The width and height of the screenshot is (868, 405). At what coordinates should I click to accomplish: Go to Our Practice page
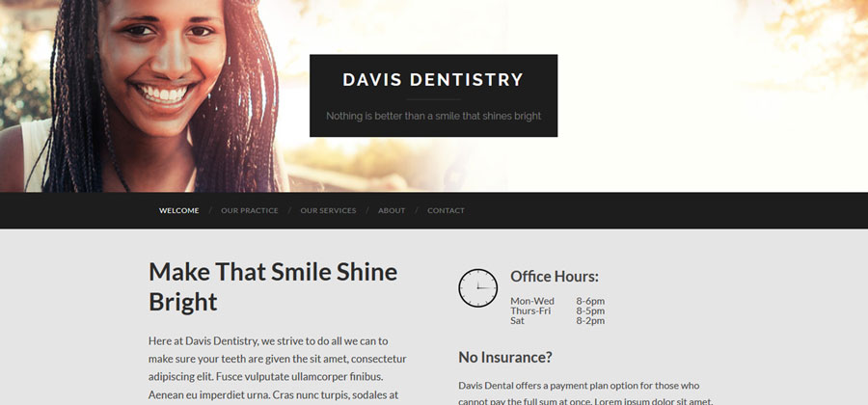[x=250, y=211]
